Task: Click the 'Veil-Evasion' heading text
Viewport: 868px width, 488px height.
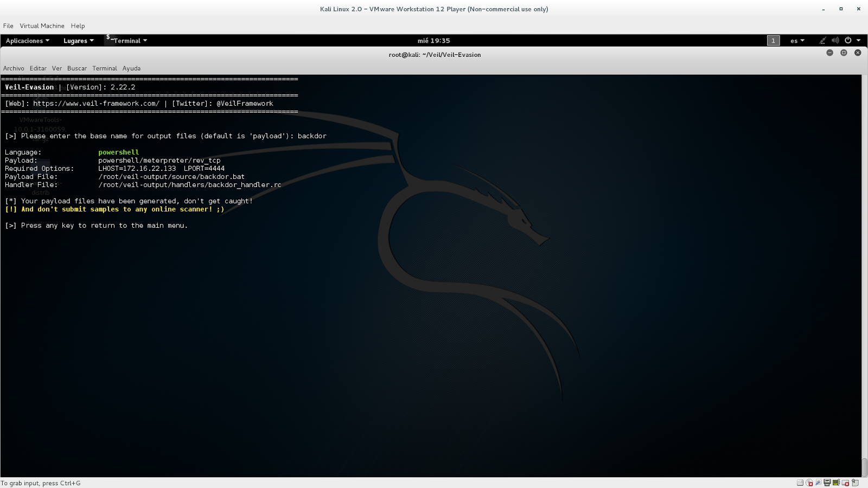Action: pos(29,87)
